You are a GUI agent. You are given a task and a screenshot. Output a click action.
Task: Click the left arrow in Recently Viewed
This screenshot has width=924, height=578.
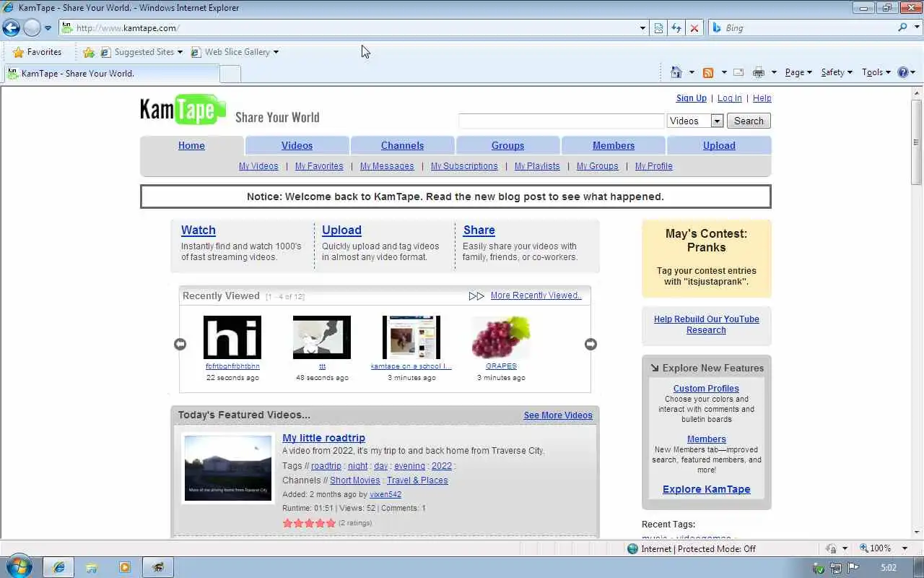point(180,344)
